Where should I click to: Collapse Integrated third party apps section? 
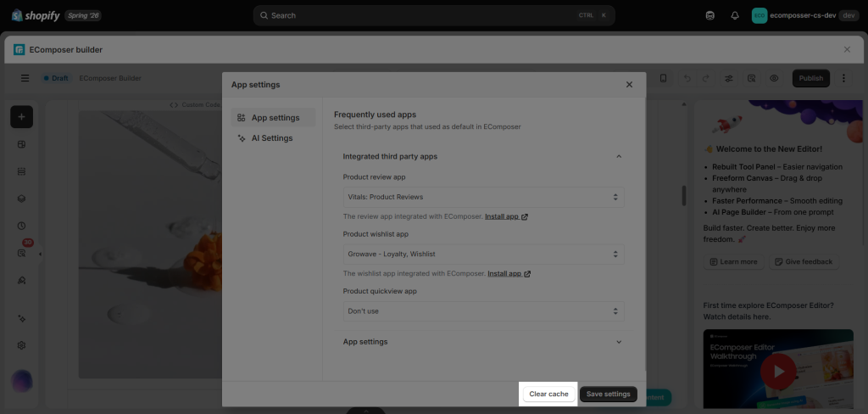482,156
